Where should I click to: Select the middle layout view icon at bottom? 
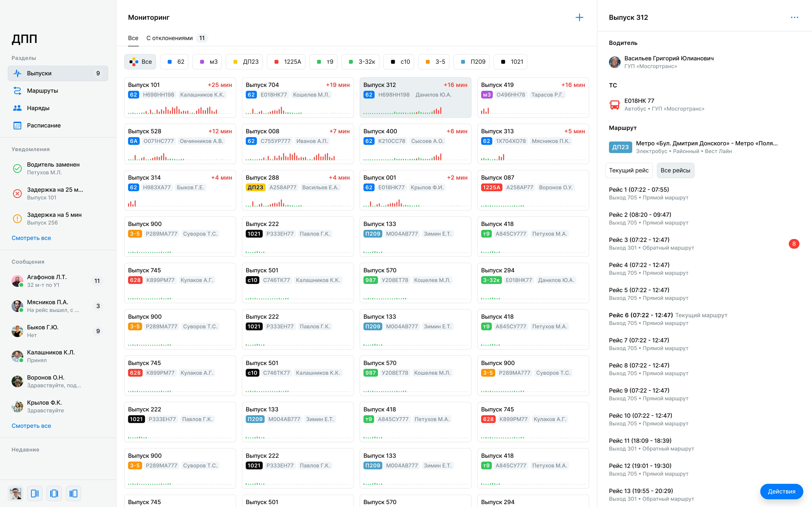54,493
